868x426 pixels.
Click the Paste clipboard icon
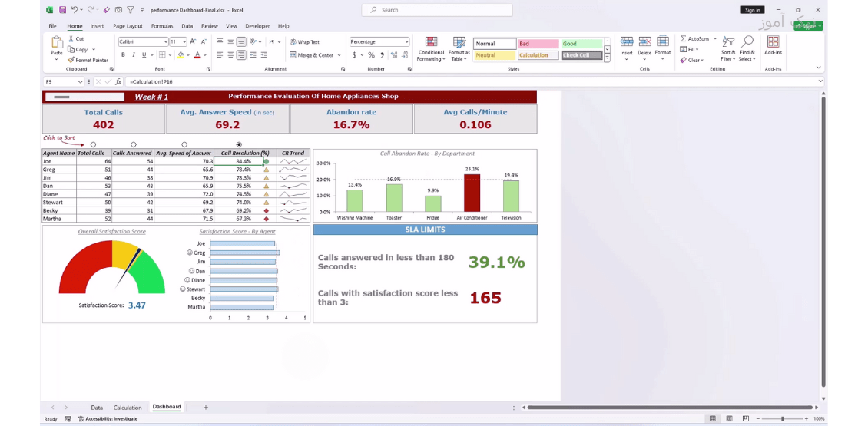point(57,43)
